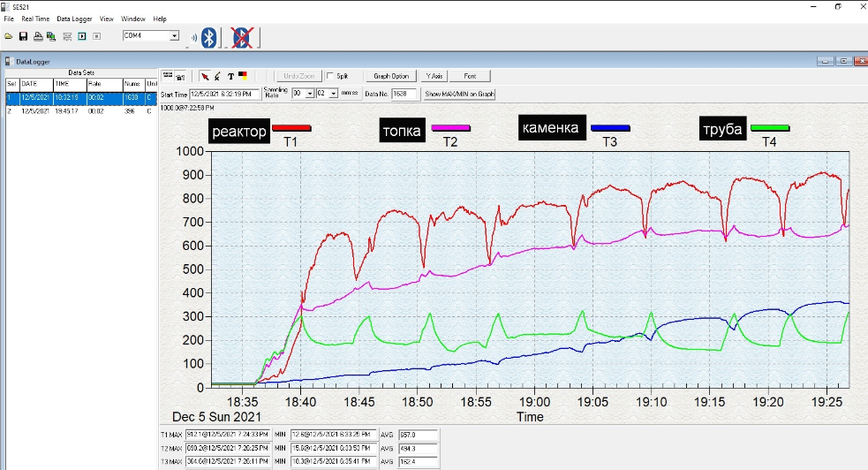Open the COM4 port dropdown
The height and width of the screenshot is (470, 868).
[x=173, y=36]
